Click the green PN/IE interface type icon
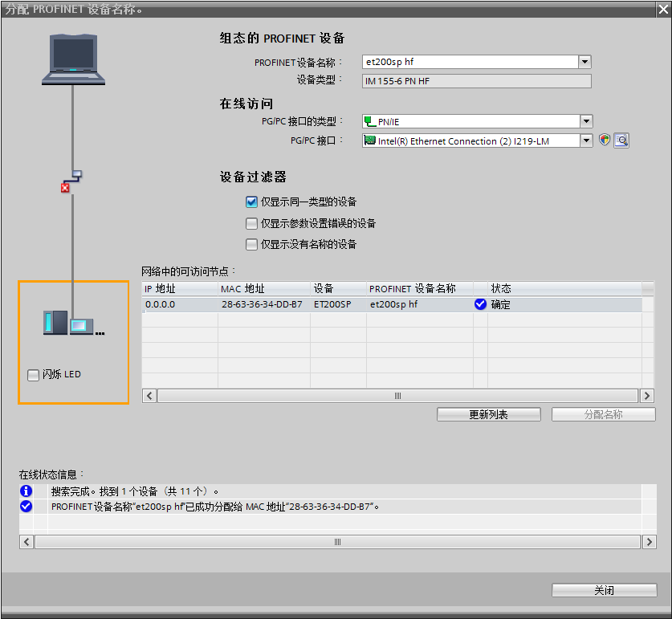672x619 pixels. pyautogui.click(x=370, y=121)
